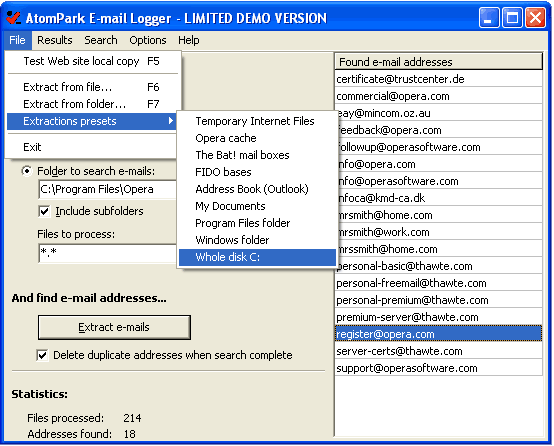Minimize the E-mail Logger window
Image resolution: width=554 pixels, height=446 pixels.
pos(489,17)
